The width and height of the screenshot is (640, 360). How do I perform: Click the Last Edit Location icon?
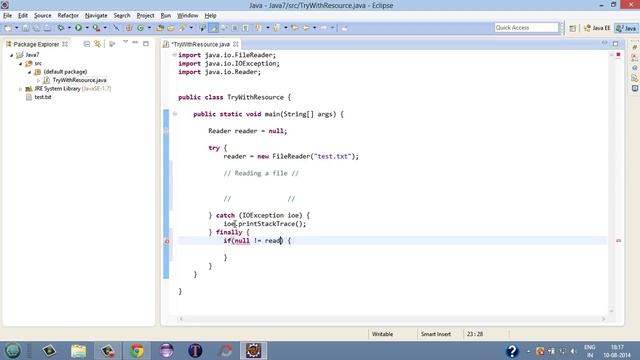294,28
